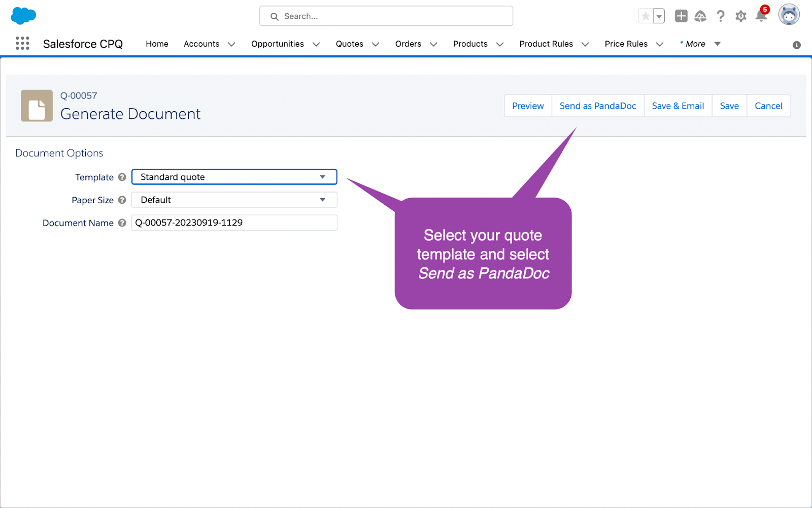Open the Template dropdown showing Standard quote
Screen dimensions: 812x508
coord(234,177)
